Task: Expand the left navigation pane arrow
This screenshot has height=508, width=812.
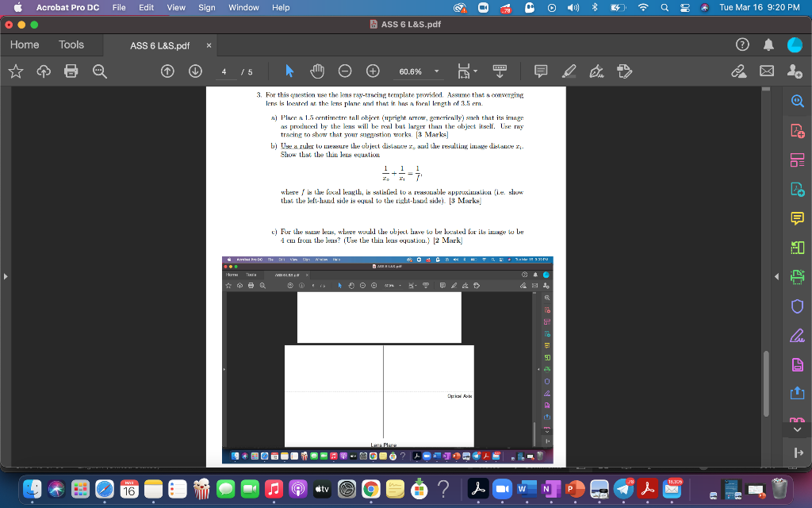Action: [6, 276]
